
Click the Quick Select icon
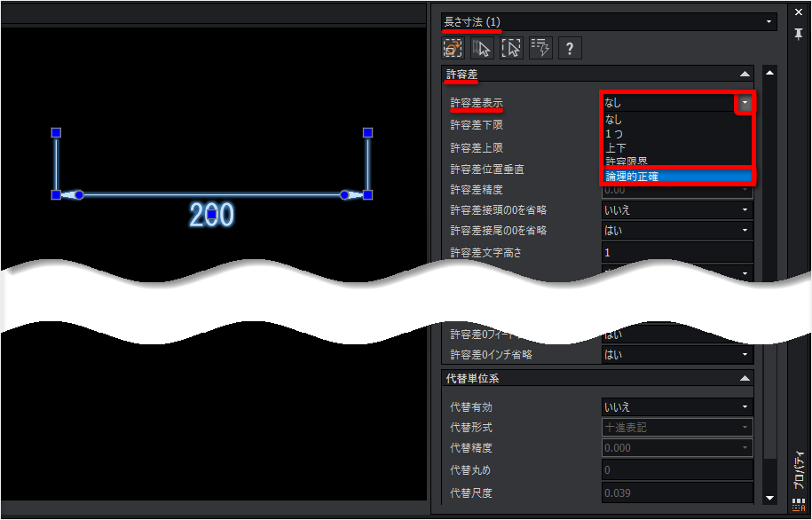tap(511, 48)
